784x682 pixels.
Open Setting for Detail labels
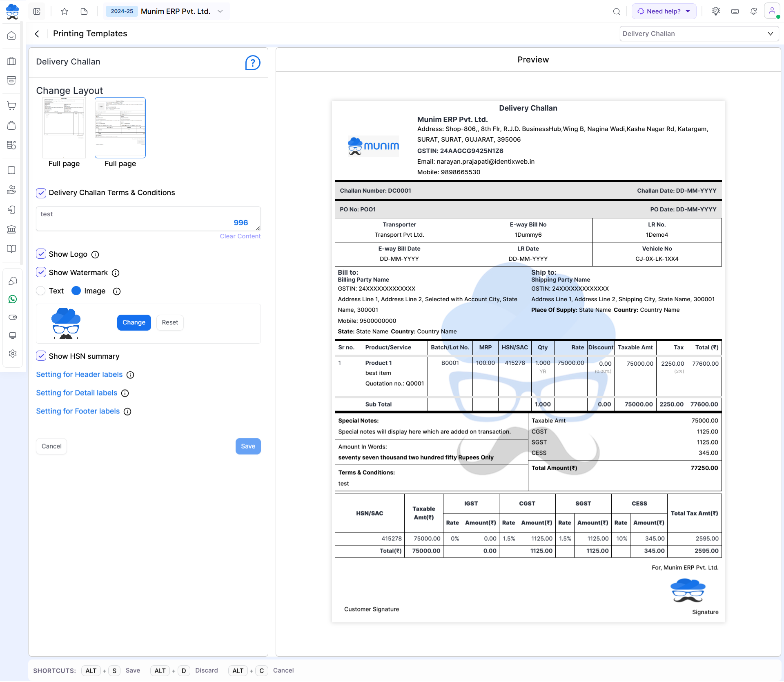click(76, 393)
